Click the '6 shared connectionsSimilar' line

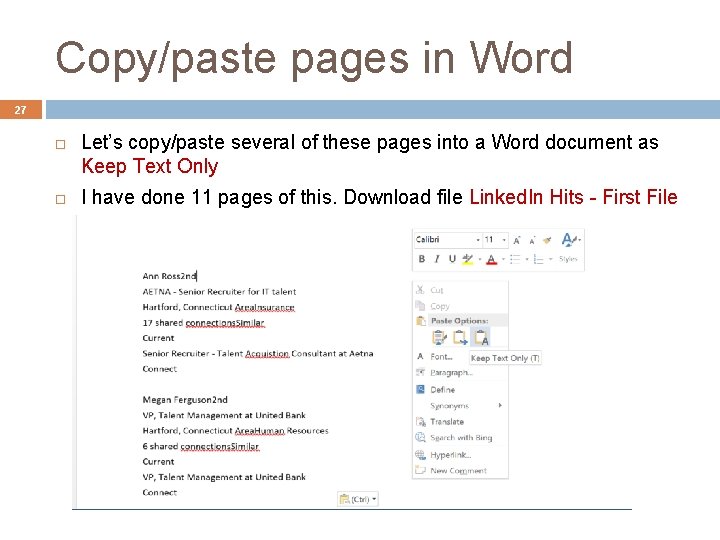click(x=201, y=446)
